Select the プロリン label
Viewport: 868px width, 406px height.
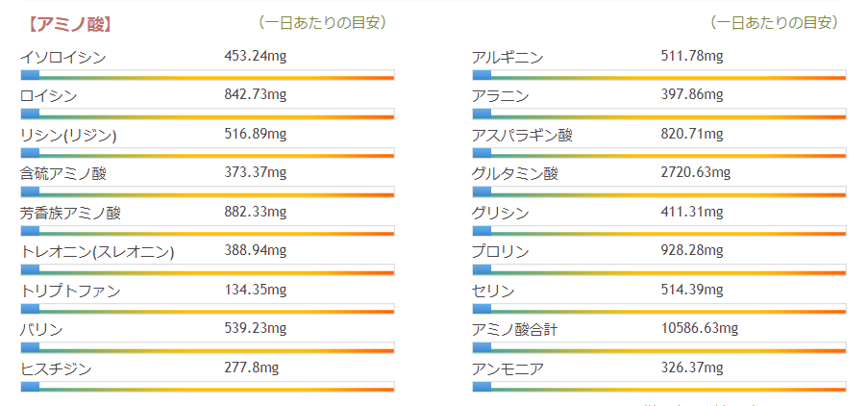[501, 252]
